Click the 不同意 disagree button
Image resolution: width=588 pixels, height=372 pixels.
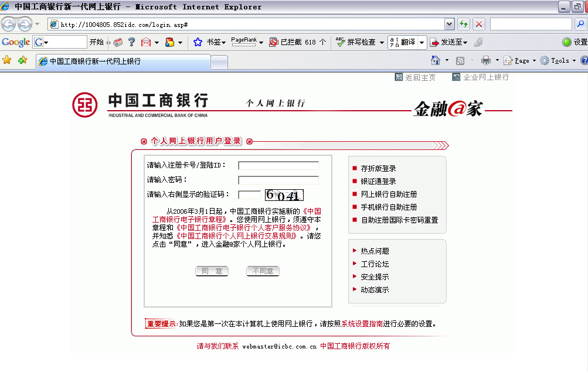(263, 271)
